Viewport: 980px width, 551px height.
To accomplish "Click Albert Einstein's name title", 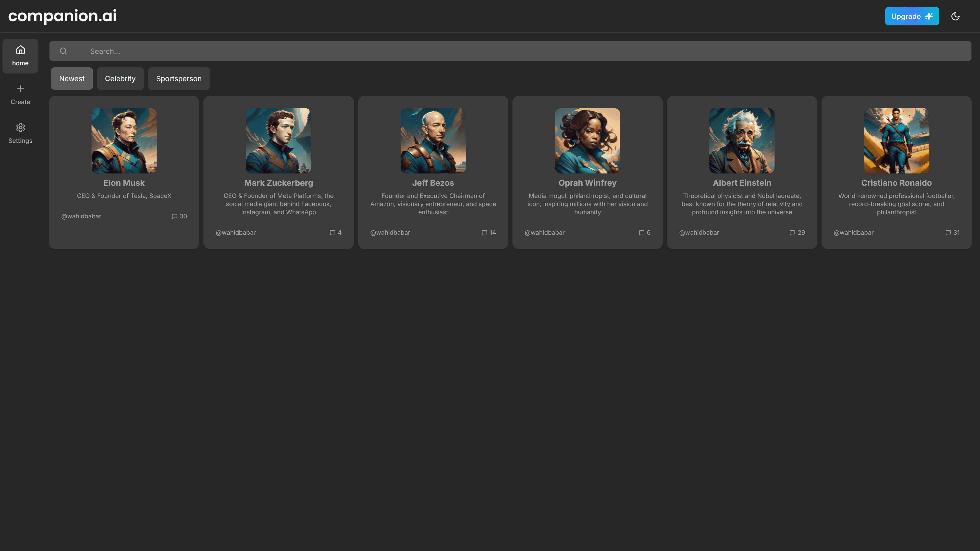I will point(742,183).
